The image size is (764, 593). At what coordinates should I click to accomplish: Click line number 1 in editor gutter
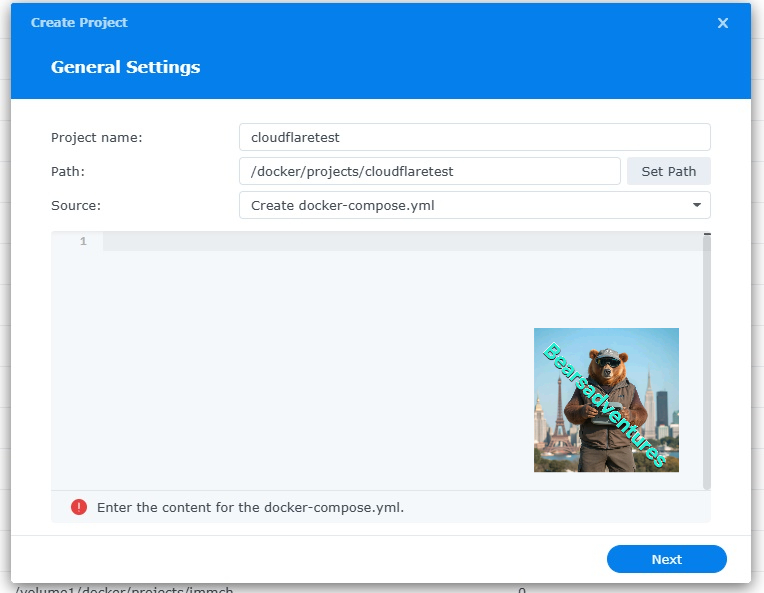(83, 242)
